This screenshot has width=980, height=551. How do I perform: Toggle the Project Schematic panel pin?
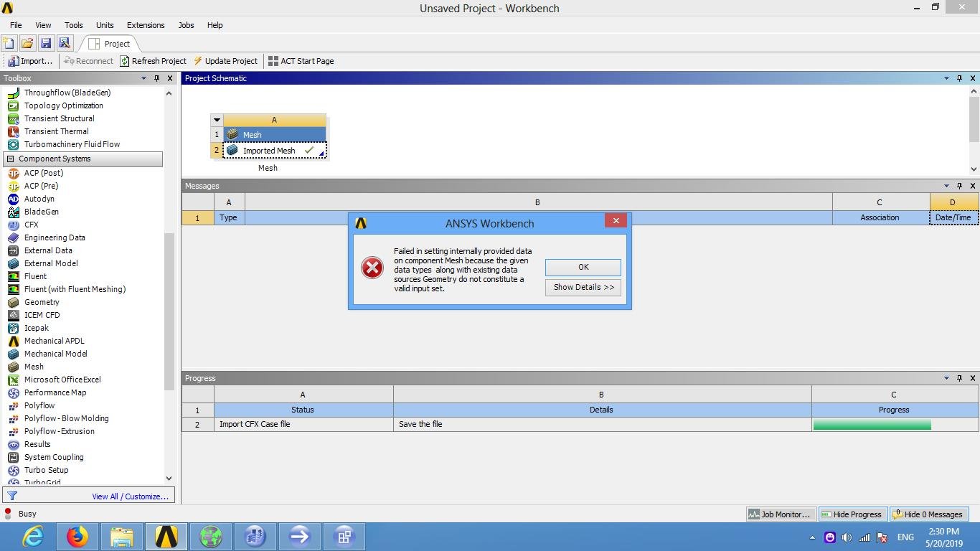(x=959, y=78)
